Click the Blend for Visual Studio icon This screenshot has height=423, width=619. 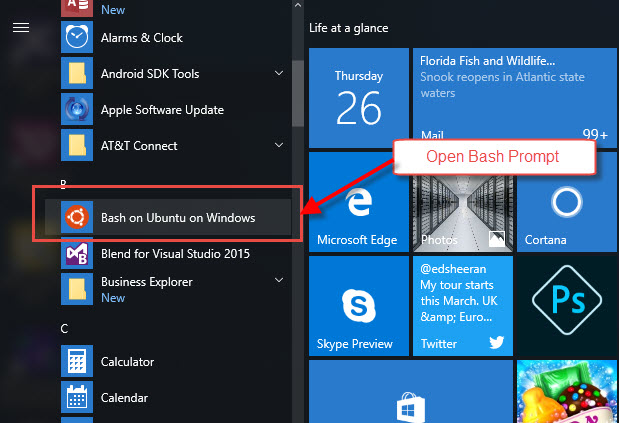click(77, 253)
